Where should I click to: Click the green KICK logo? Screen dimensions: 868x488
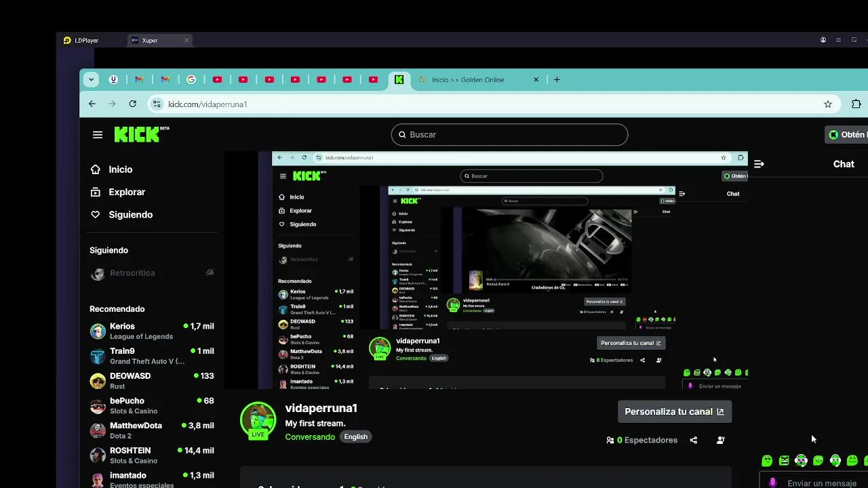tap(137, 134)
